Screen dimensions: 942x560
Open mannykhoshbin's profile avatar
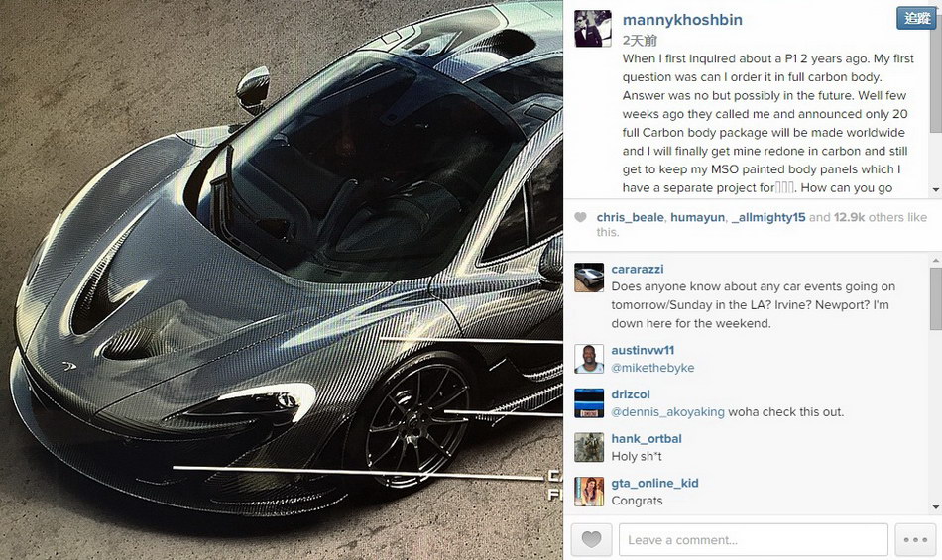click(x=592, y=28)
